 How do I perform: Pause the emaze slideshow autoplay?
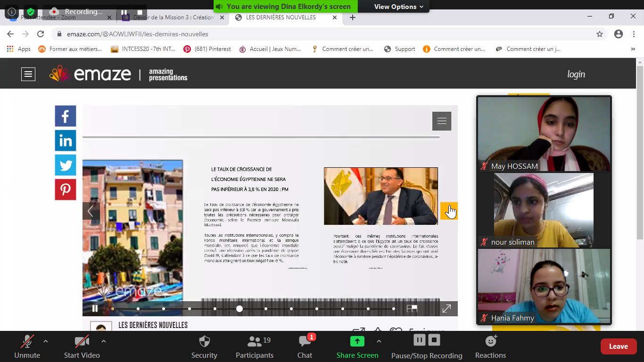coord(95,309)
